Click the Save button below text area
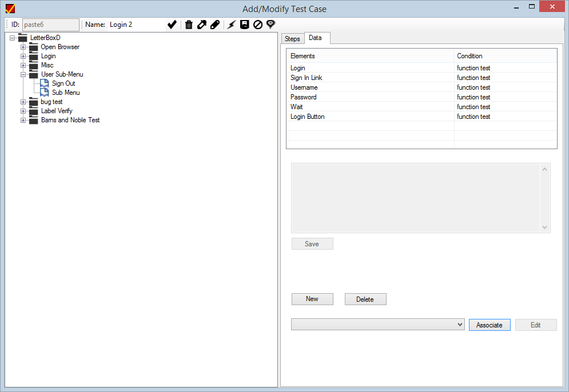The image size is (569, 392). 312,243
